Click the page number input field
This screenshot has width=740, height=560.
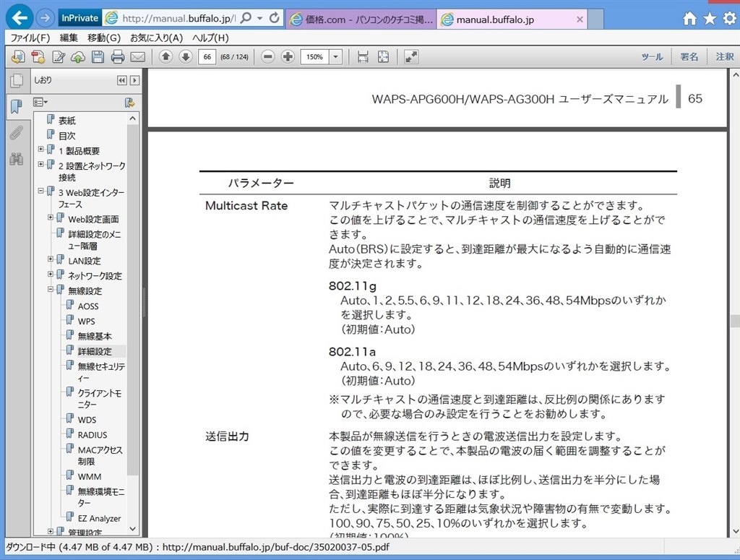pos(207,57)
